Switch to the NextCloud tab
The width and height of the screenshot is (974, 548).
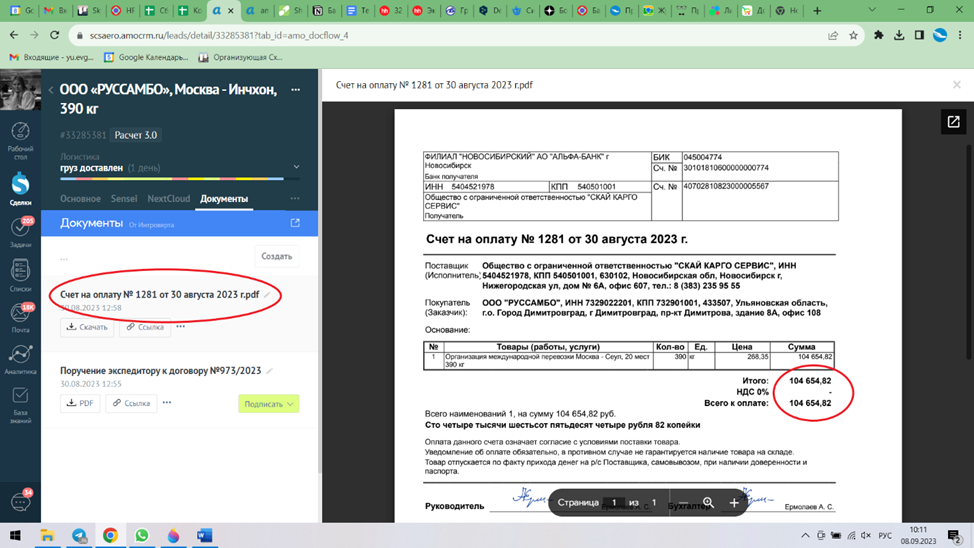[168, 199]
